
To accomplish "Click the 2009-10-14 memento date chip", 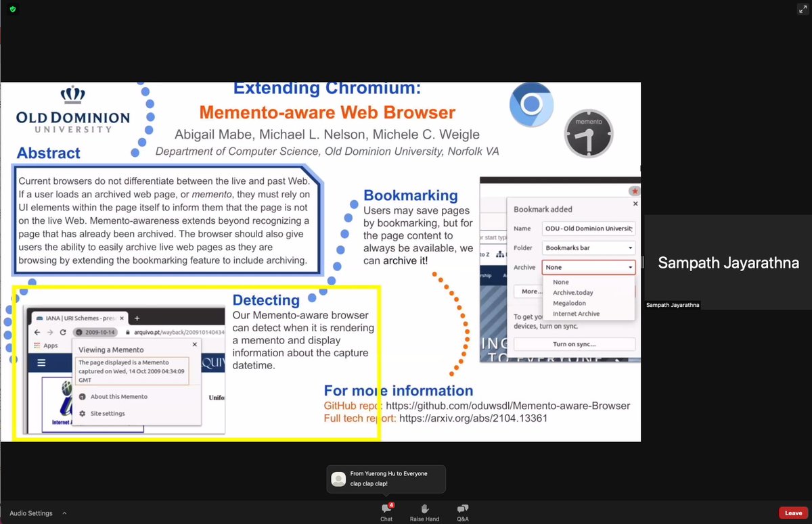I will [95, 332].
